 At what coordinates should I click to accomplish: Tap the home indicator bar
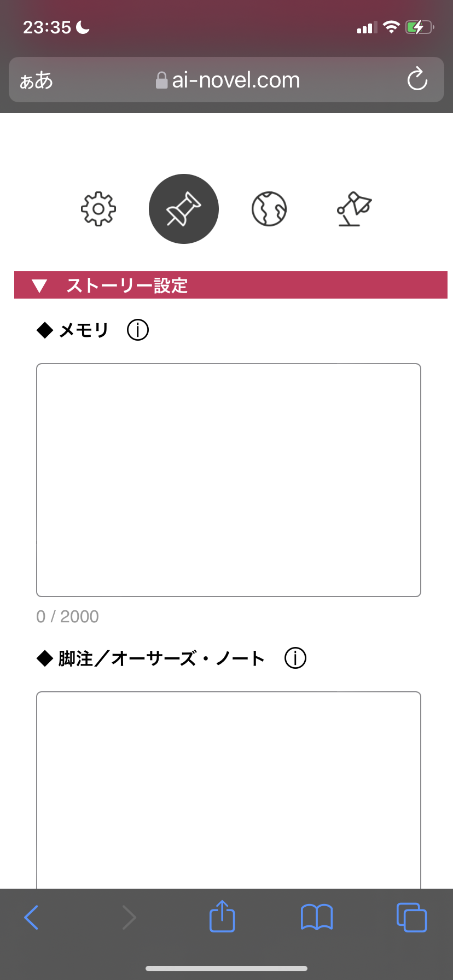[x=226, y=969]
